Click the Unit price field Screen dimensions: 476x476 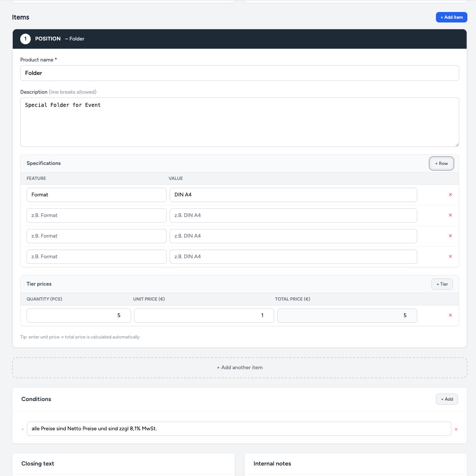point(204,316)
